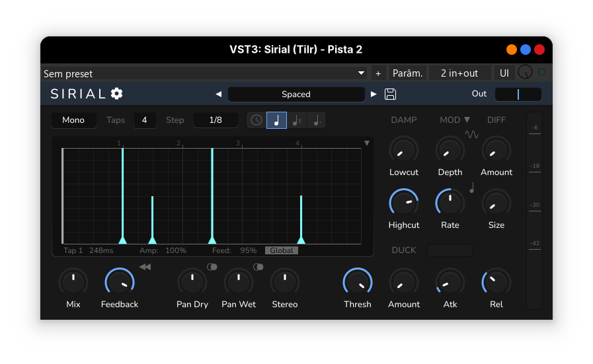The height and width of the screenshot is (364, 593).
Task: Select the triplet note sync mode
Action: pos(297,120)
